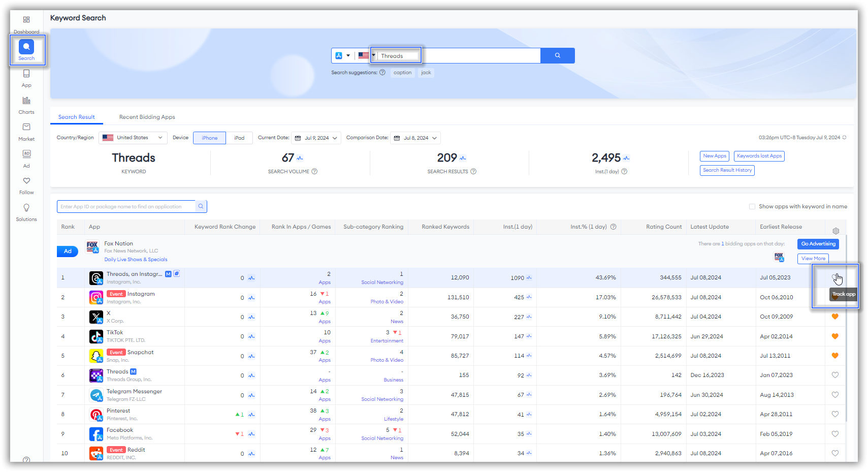Click the blue keyword search magnifier button

click(557, 55)
